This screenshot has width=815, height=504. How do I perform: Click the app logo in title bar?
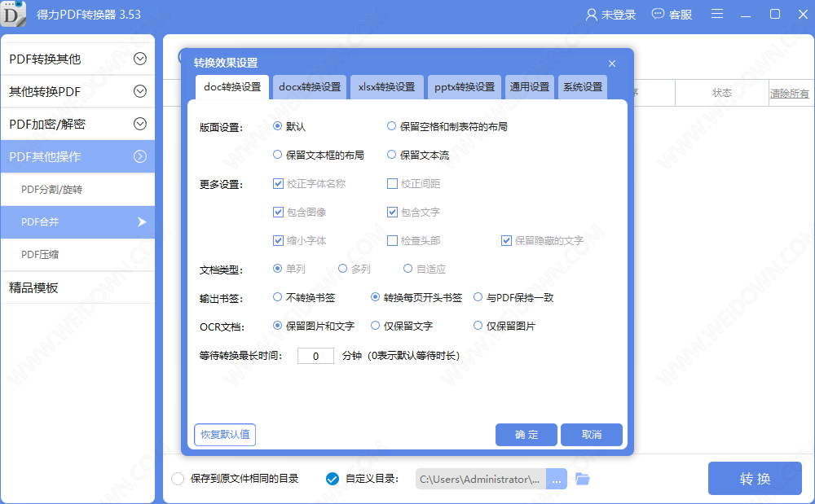point(12,14)
